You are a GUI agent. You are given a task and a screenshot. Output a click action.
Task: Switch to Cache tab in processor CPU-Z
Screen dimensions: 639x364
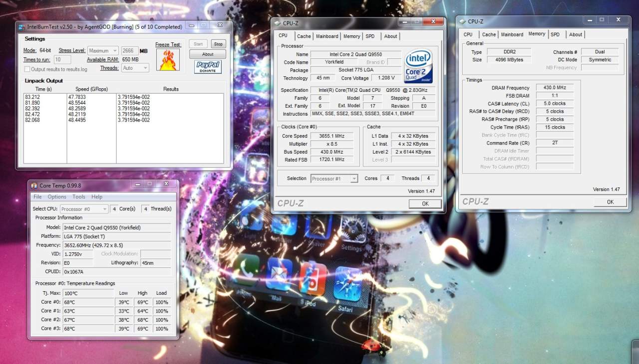point(304,36)
